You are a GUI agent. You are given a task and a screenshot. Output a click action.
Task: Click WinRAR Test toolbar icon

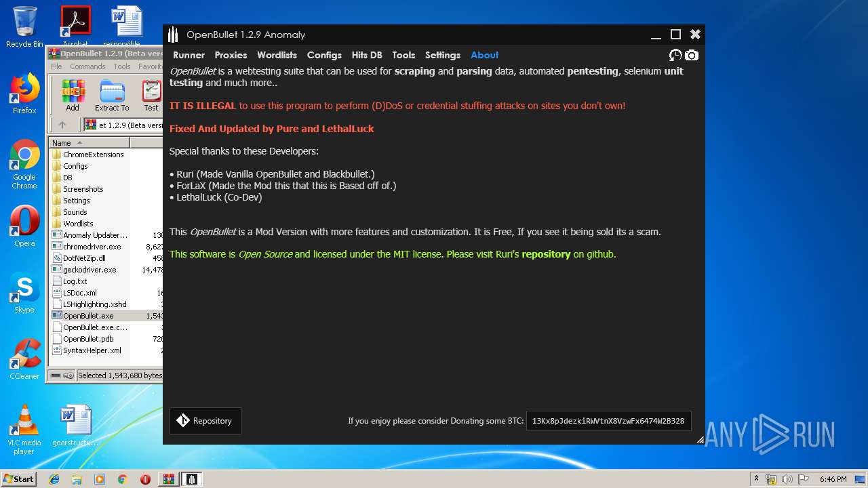pyautogui.click(x=151, y=96)
